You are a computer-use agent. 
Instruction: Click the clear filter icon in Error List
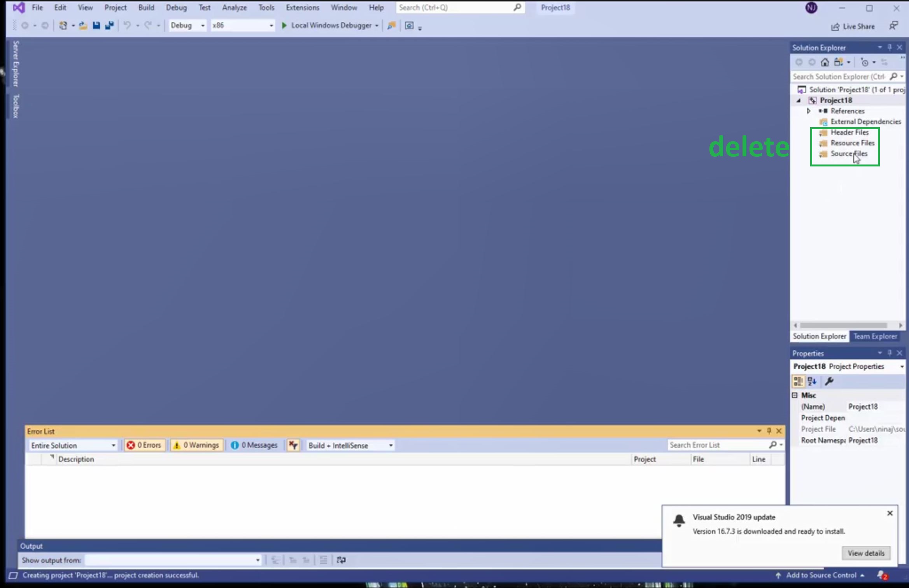293,445
